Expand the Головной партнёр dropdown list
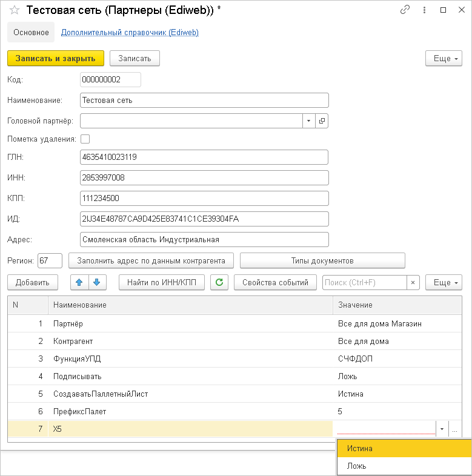Image resolution: width=472 pixels, height=476 pixels. (308, 121)
